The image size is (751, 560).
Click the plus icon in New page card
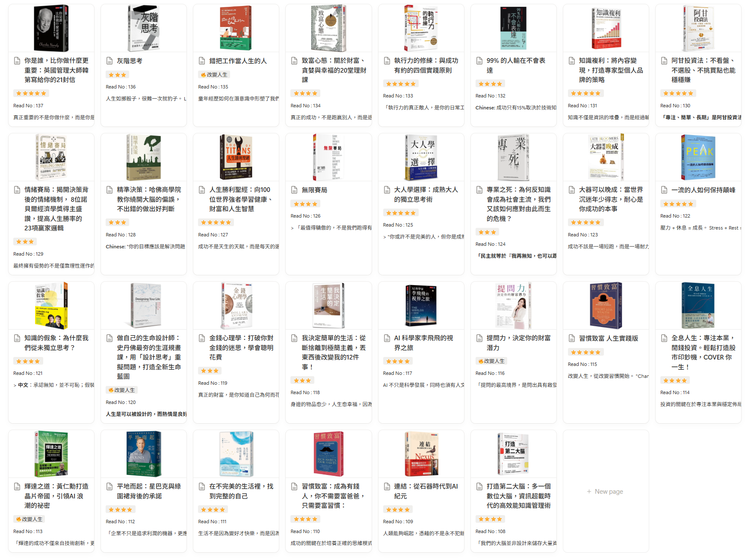[589, 492]
